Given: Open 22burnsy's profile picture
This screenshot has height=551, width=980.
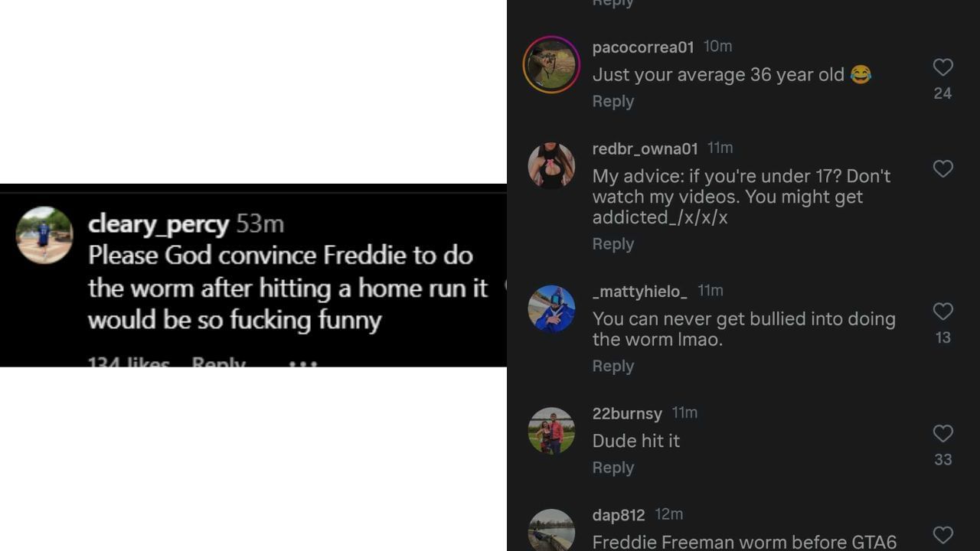Looking at the screenshot, I should [551, 430].
